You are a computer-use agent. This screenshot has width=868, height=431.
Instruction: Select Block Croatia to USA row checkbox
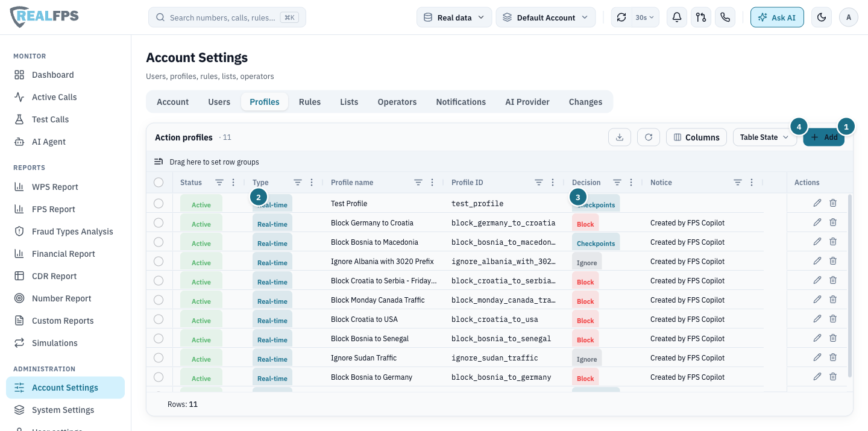click(x=159, y=319)
